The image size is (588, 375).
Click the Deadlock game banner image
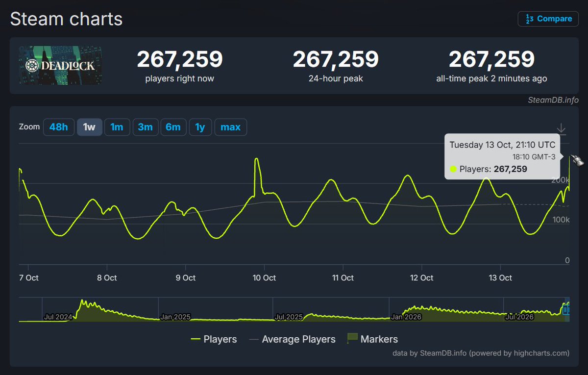(61, 65)
